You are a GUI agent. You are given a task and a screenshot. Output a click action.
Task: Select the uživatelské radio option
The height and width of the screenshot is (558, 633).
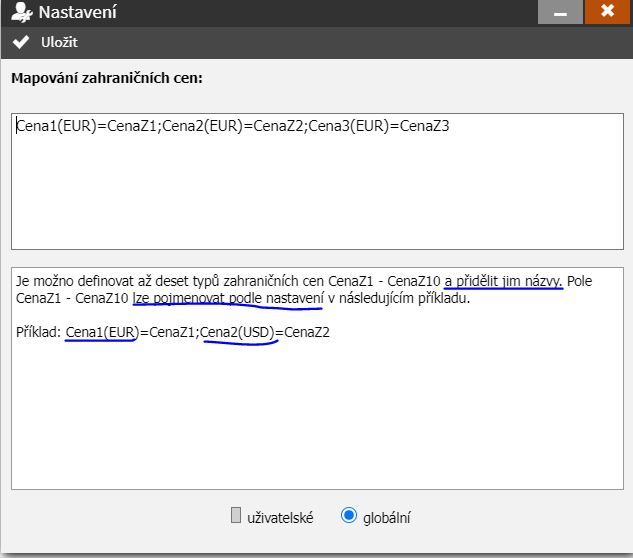236,516
